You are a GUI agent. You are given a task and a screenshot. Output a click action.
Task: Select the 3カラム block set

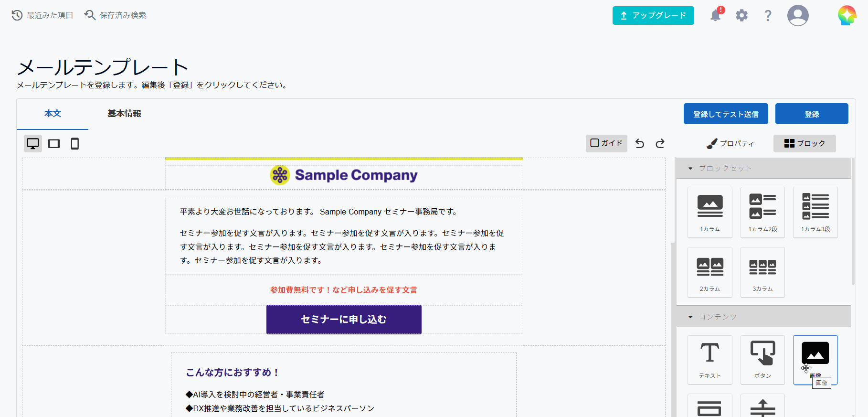click(762, 272)
